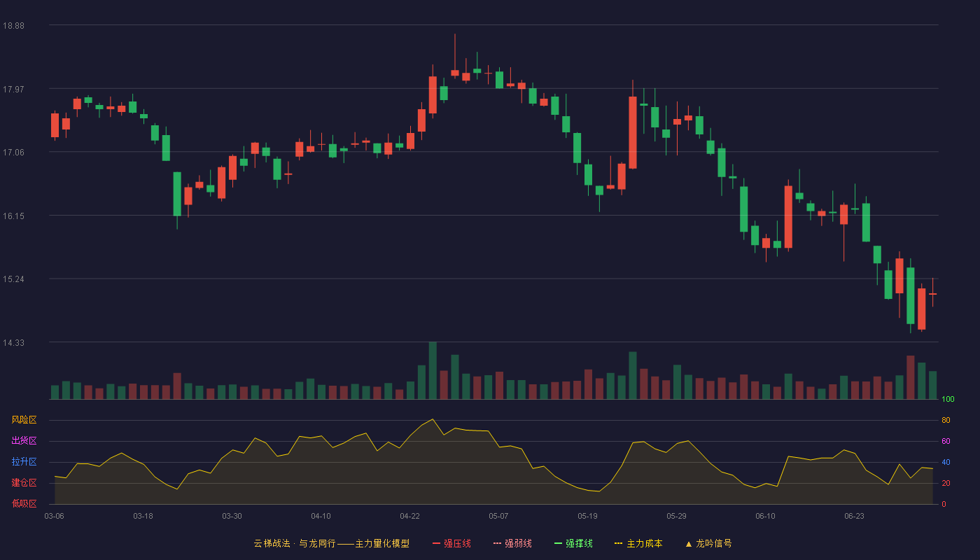Toggle the 主力成本 legend series
The image size is (980, 560).
638,543
